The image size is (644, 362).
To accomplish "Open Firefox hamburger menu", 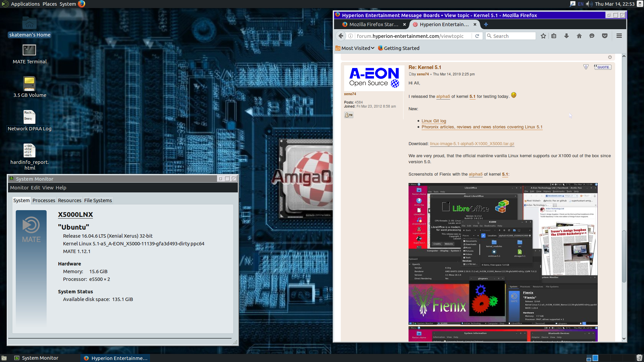I will (619, 36).
